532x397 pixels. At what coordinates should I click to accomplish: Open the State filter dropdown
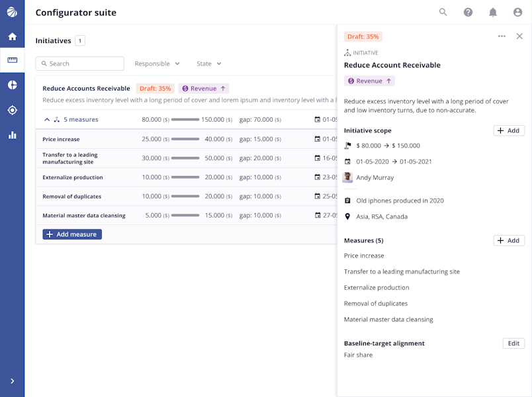208,64
